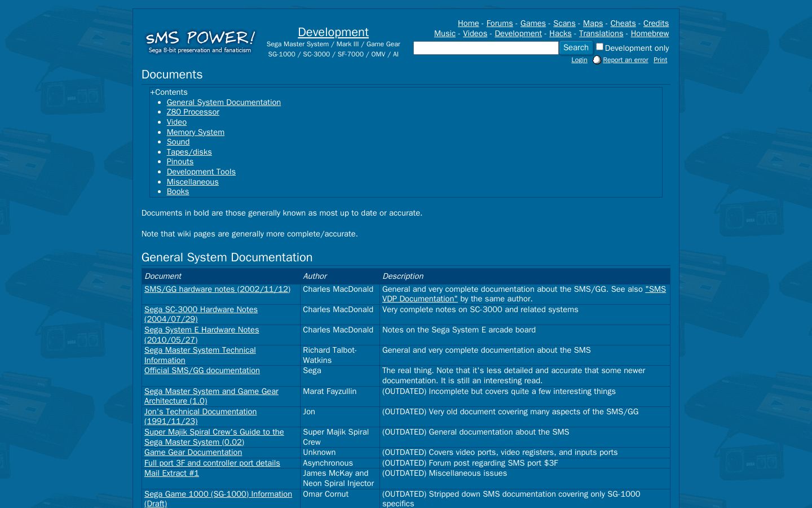Click the Search button
Image resolution: width=812 pixels, height=508 pixels.
(x=576, y=48)
